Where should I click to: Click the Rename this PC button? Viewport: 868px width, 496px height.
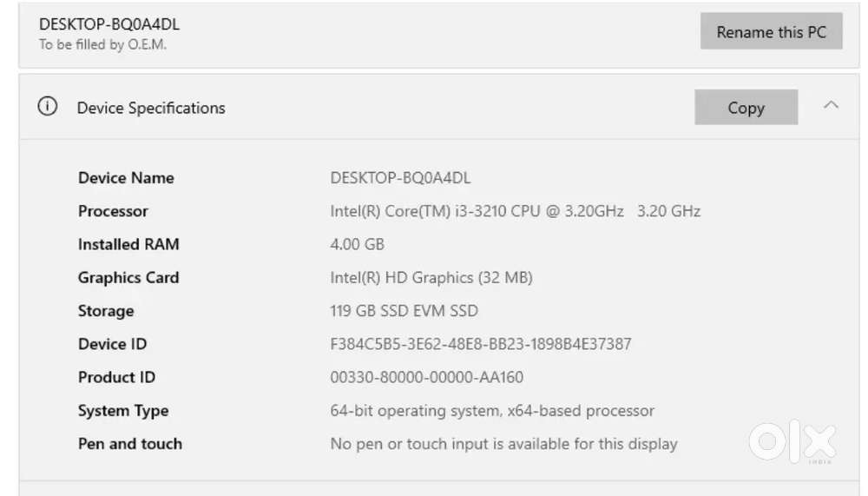pos(771,31)
